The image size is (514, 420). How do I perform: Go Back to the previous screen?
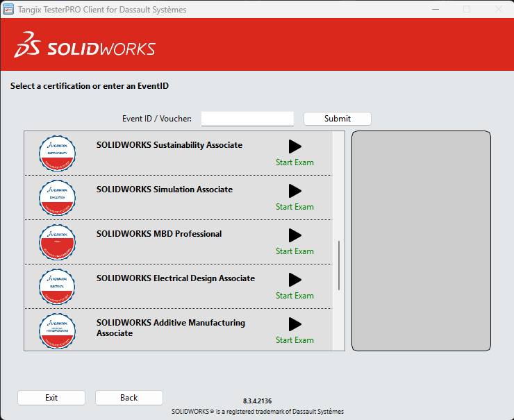tap(128, 398)
